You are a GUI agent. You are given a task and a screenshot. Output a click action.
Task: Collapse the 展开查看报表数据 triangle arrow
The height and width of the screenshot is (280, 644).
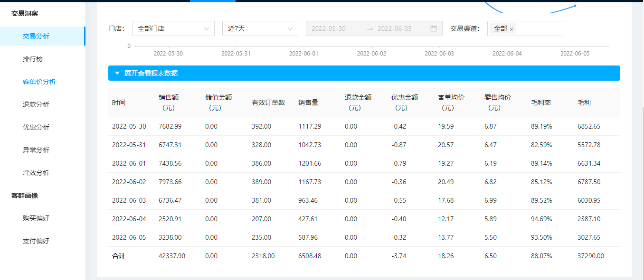pyautogui.click(x=117, y=73)
